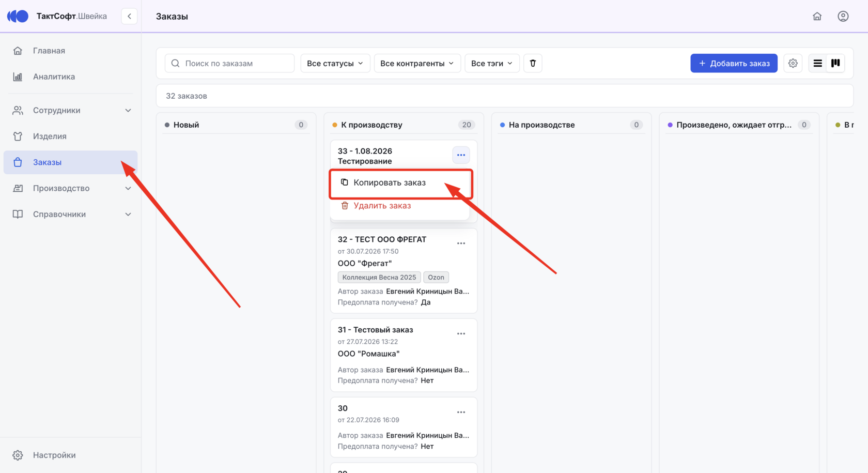Click the red trash icon beside Удалить заказ
This screenshot has height=473, width=868.
(345, 206)
